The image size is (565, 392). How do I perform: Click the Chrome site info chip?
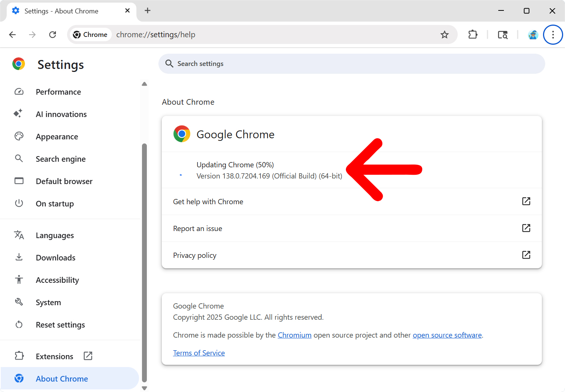[91, 35]
